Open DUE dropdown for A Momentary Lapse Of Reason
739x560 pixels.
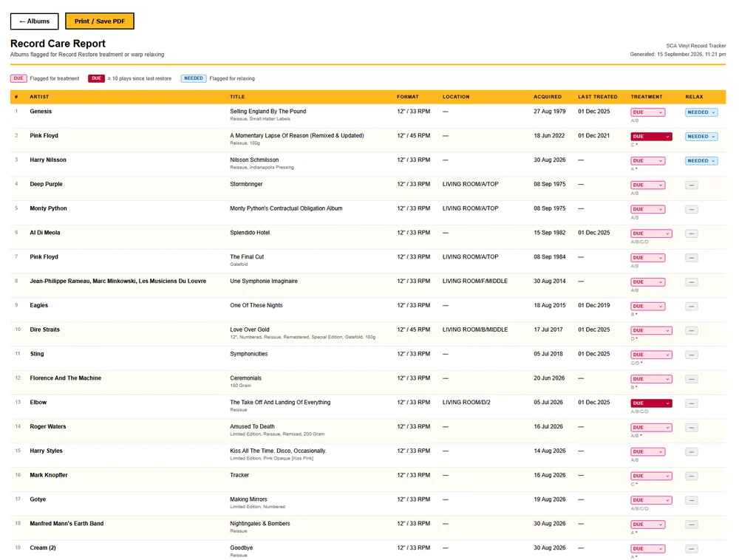[x=651, y=137]
